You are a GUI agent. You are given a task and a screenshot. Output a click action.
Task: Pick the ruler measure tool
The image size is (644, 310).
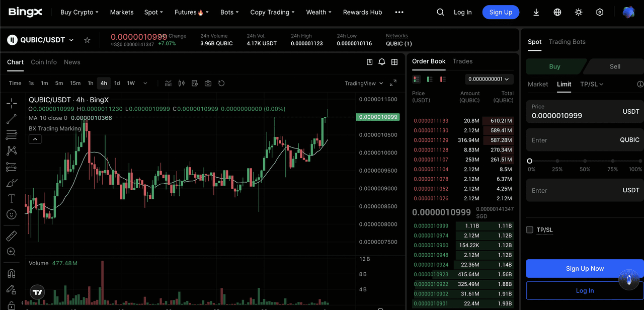click(12, 236)
